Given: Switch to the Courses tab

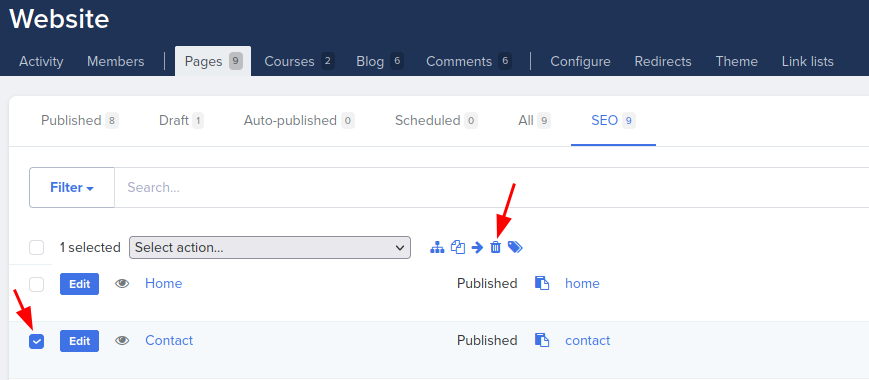Looking at the screenshot, I should pos(299,61).
